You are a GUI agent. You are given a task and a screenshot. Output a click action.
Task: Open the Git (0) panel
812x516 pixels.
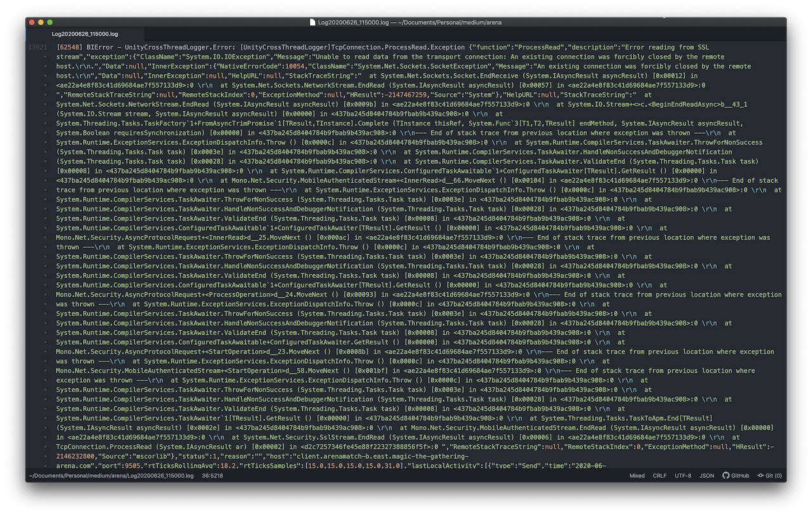pyautogui.click(x=769, y=475)
